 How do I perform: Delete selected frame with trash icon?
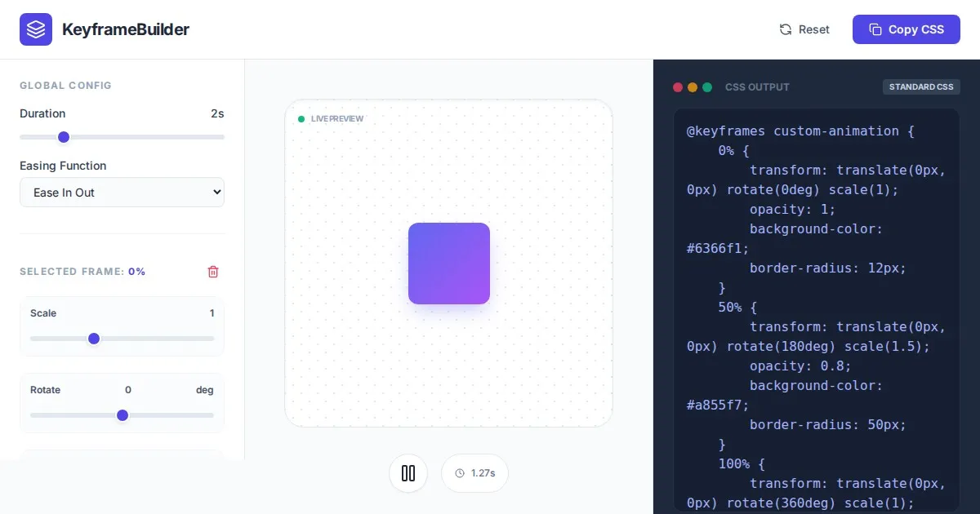point(213,272)
